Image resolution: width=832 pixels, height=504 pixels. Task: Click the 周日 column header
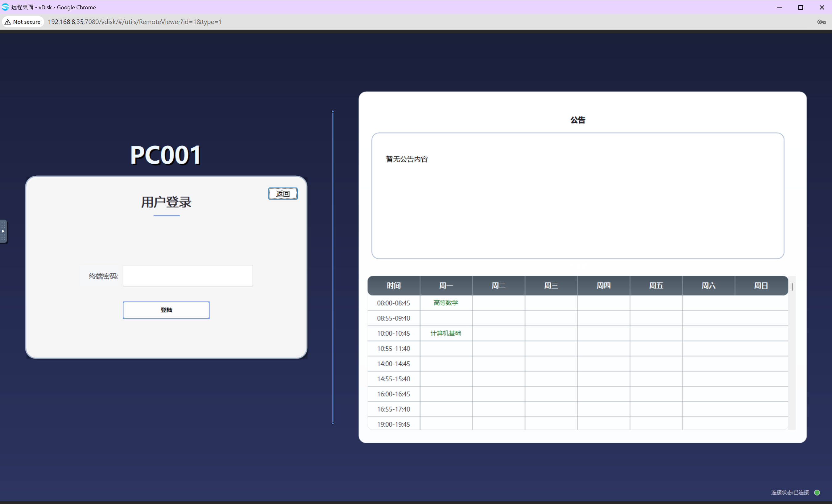point(761,286)
